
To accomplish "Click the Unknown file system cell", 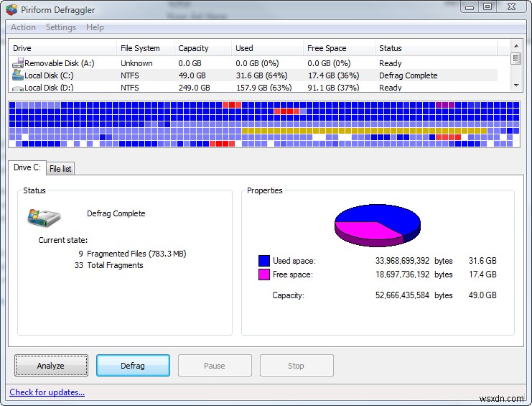I will pyautogui.click(x=136, y=63).
